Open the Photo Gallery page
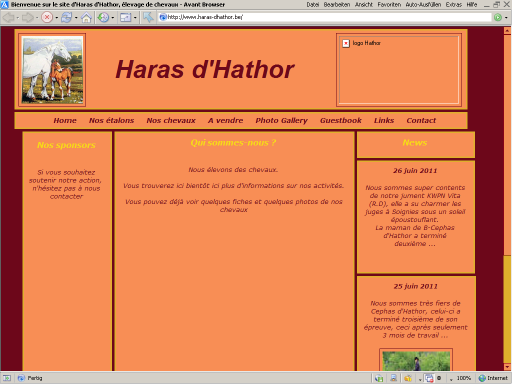Screen dimensions: 512x384 click(281, 120)
